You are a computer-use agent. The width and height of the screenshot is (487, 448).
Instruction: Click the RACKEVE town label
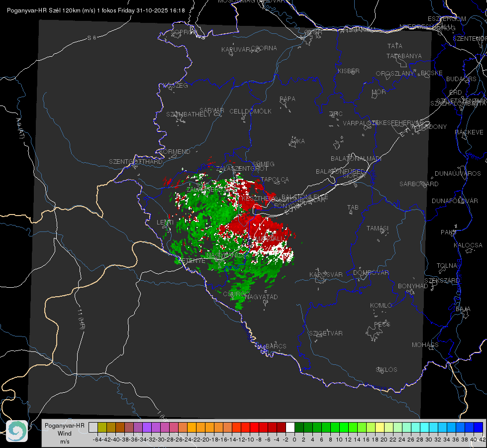click(469, 132)
